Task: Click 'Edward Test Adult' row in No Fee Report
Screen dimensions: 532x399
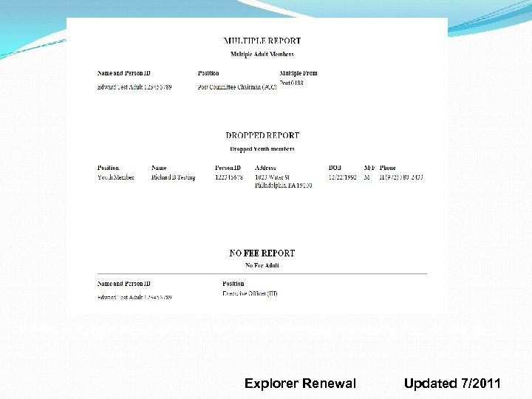Action: pos(134,297)
